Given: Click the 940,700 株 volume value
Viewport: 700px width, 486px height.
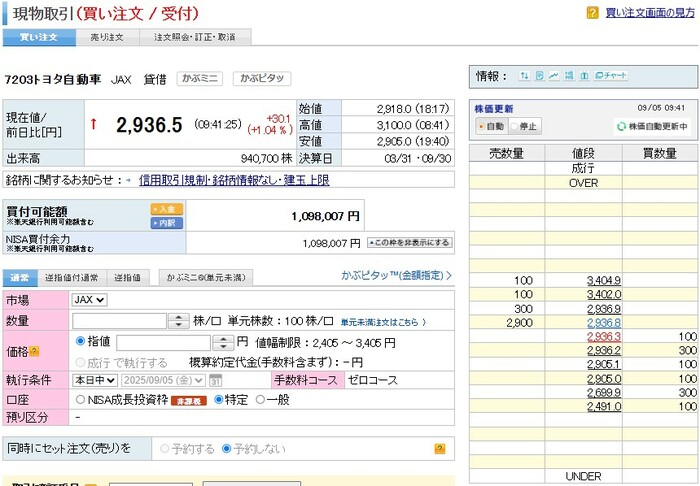Looking at the screenshot, I should 267,158.
